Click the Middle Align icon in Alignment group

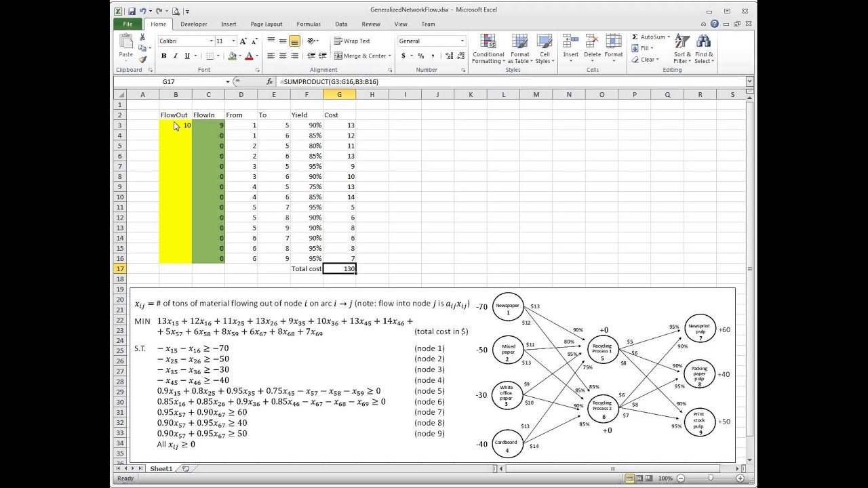coord(283,41)
